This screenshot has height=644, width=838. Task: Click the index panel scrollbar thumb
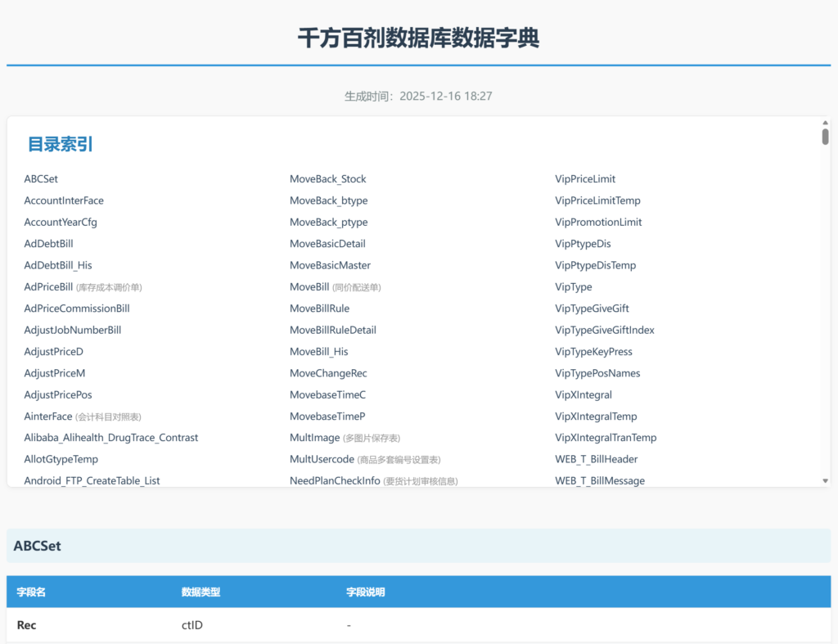pos(825,137)
